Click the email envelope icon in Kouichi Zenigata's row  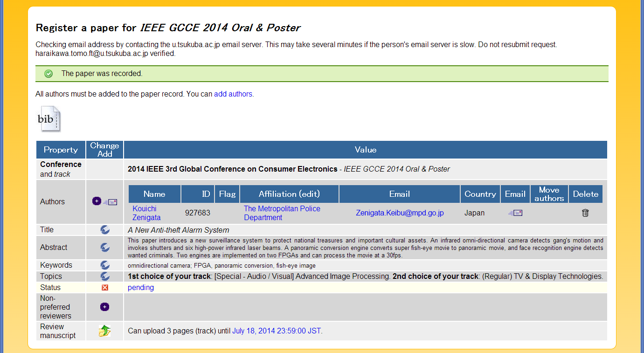(x=515, y=213)
